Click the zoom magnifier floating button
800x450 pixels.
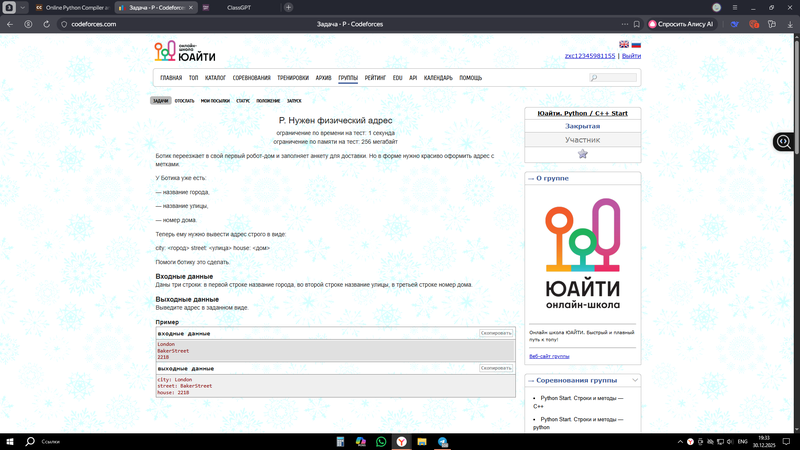point(784,142)
